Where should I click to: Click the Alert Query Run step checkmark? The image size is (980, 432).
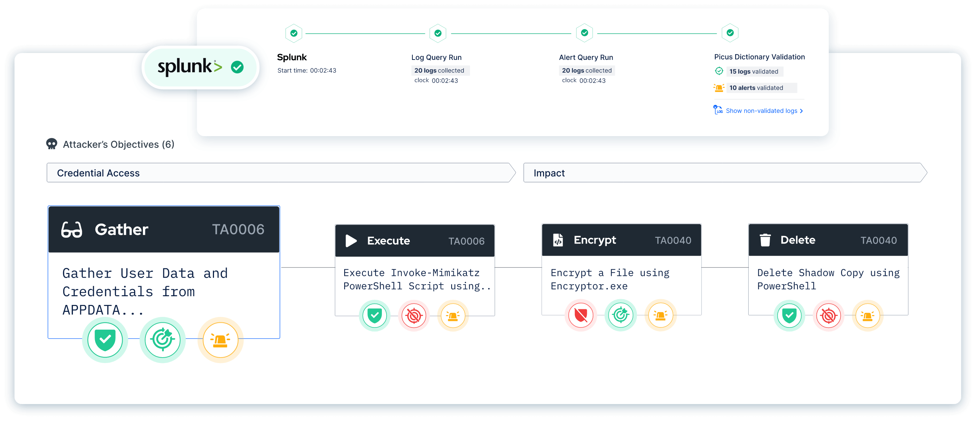click(x=584, y=33)
